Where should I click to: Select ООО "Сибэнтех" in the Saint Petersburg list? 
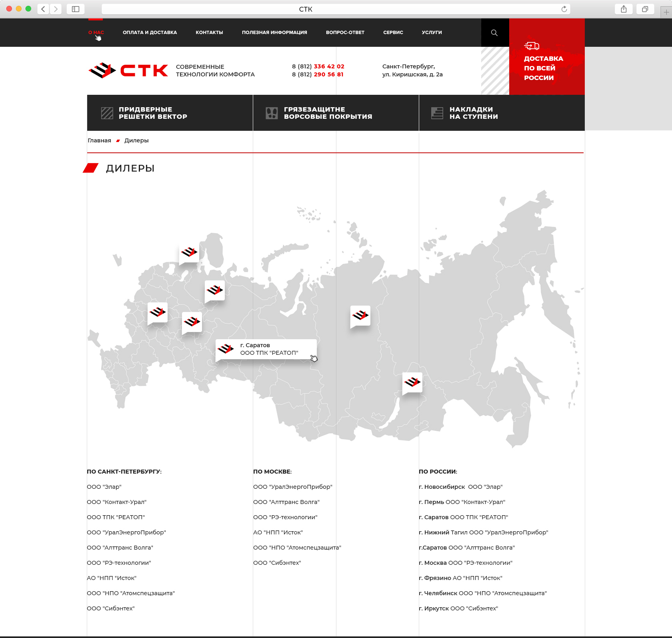click(x=111, y=608)
